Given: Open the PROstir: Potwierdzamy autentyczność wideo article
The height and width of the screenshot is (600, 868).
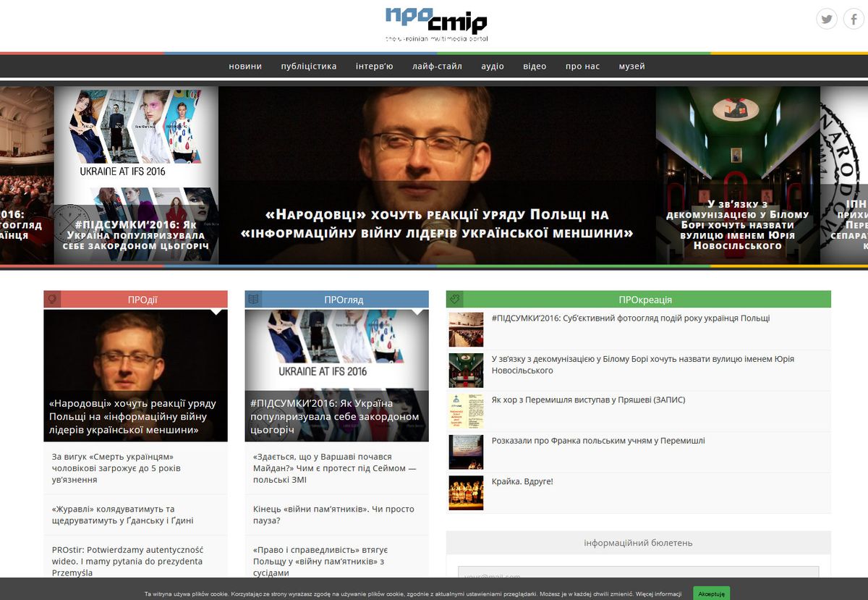Looking at the screenshot, I should coord(127,561).
